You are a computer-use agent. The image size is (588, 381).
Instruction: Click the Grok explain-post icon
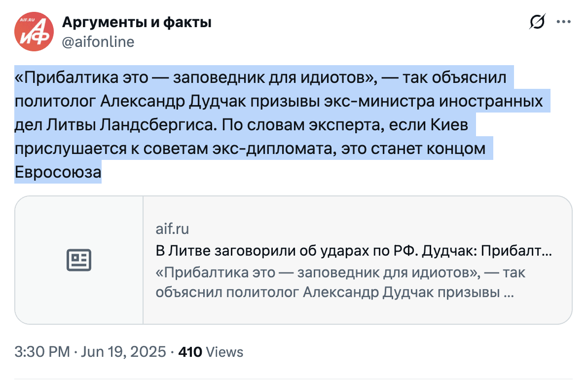coord(537,22)
